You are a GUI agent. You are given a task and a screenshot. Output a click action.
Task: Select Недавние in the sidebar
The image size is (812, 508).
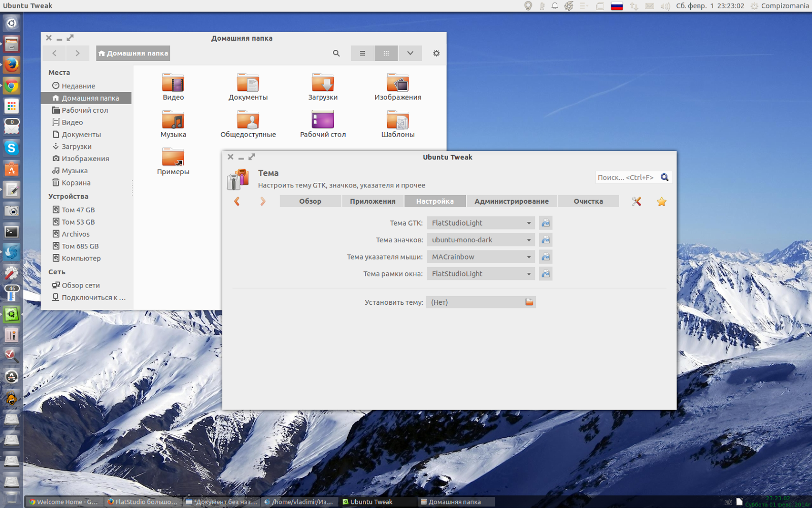pos(86,86)
